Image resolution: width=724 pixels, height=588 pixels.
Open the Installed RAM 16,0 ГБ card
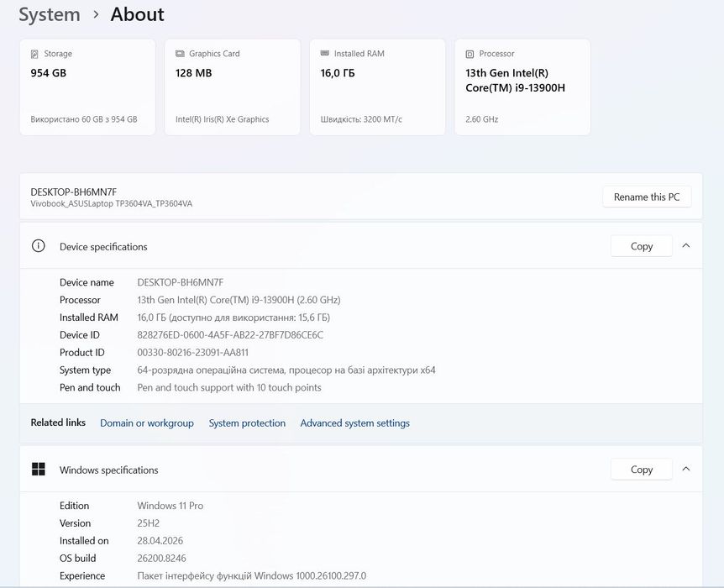coord(377,87)
